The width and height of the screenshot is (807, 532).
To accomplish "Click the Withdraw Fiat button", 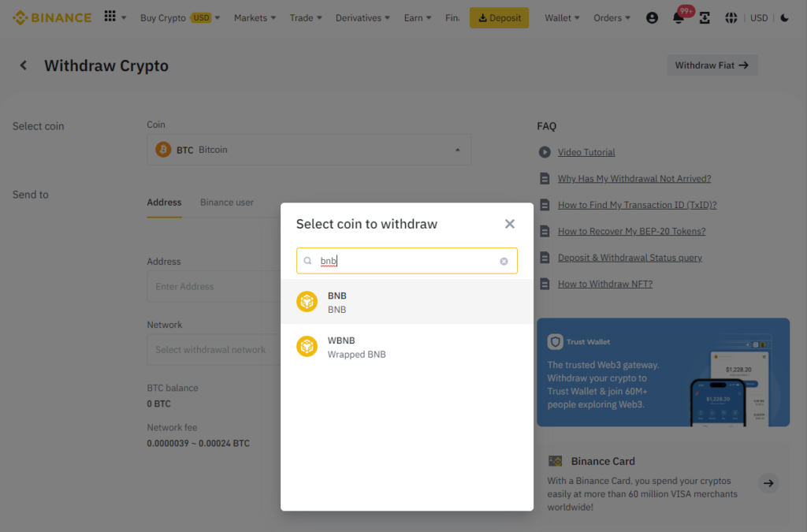I will 712,65.
